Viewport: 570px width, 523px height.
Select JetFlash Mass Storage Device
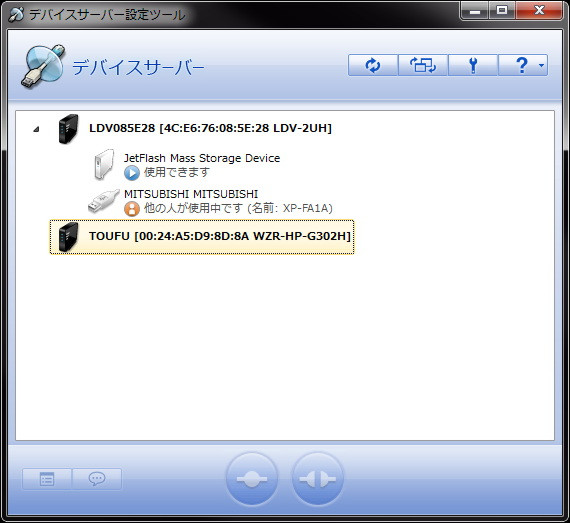point(202,158)
